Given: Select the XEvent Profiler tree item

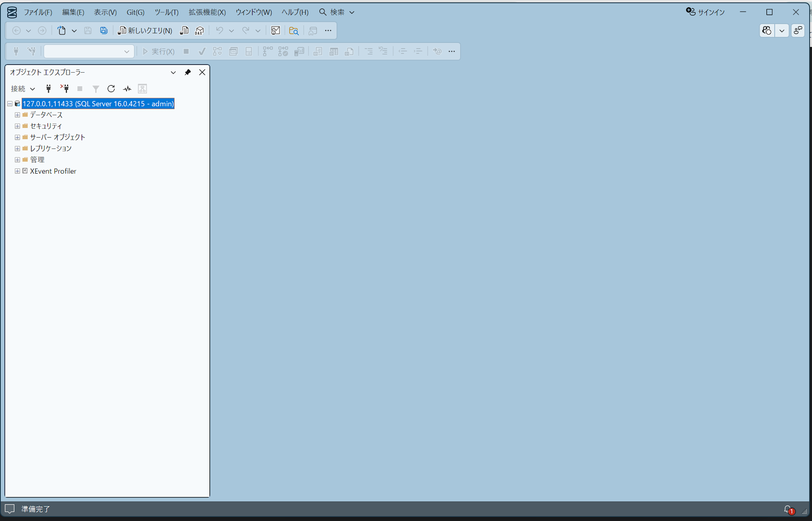Looking at the screenshot, I should [x=53, y=171].
